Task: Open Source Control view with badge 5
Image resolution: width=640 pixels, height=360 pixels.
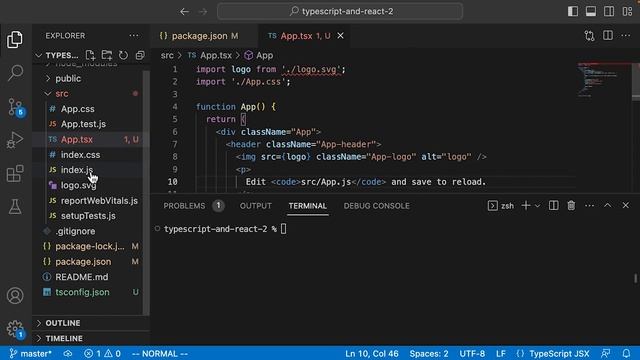Action: coord(16,107)
